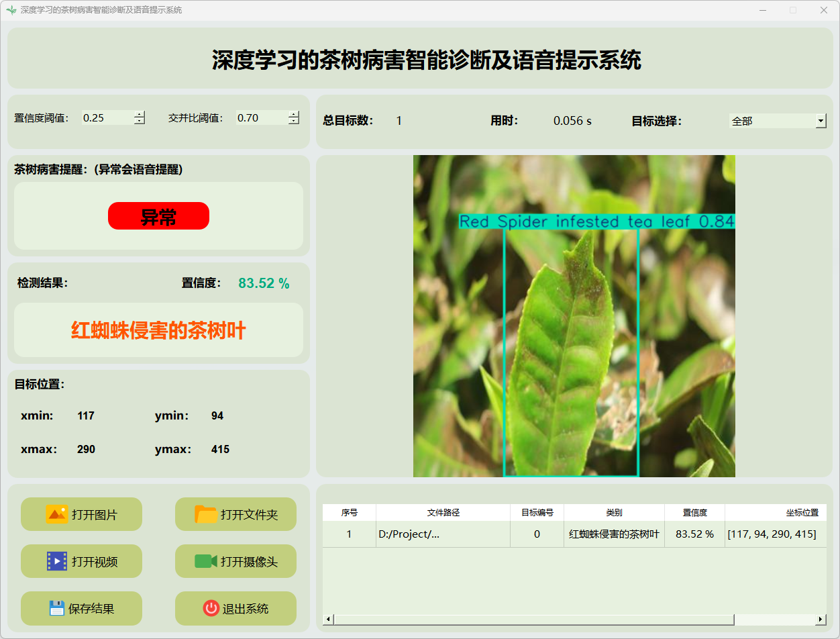
Task: Click the right arrow of table scrollbar
Action: point(820,620)
